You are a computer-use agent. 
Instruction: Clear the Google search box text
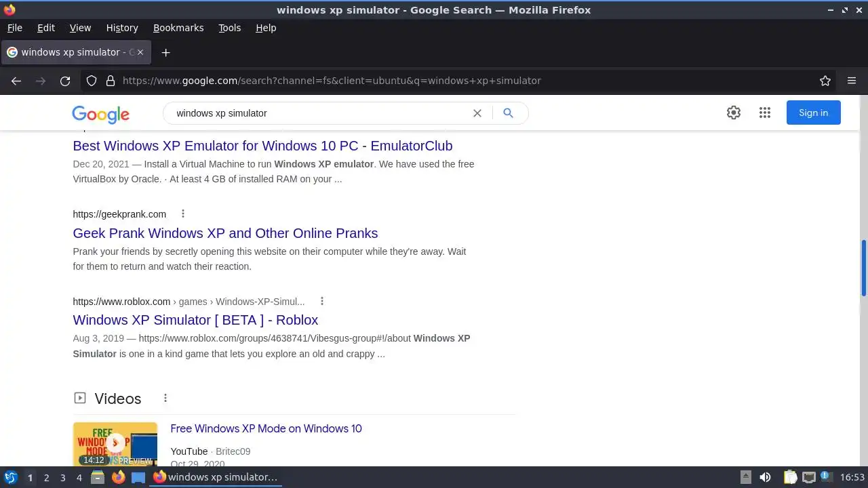click(x=477, y=113)
